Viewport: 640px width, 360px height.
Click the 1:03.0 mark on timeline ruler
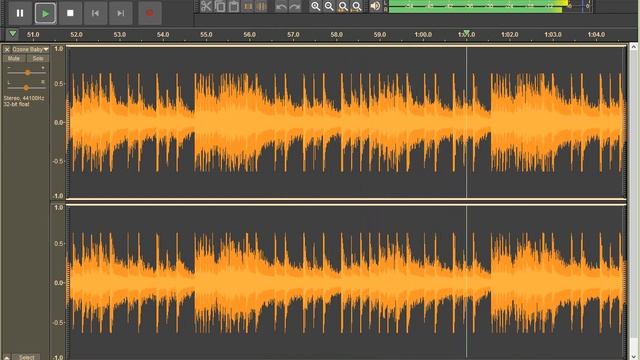pos(553,35)
